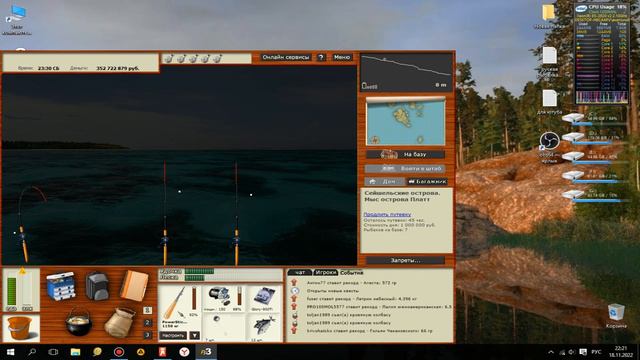Click the green hunger level bar

(11, 291)
